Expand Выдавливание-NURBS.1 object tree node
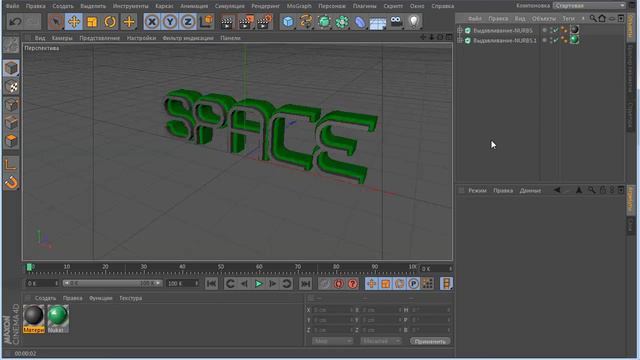640x360 pixels. pyautogui.click(x=460, y=40)
